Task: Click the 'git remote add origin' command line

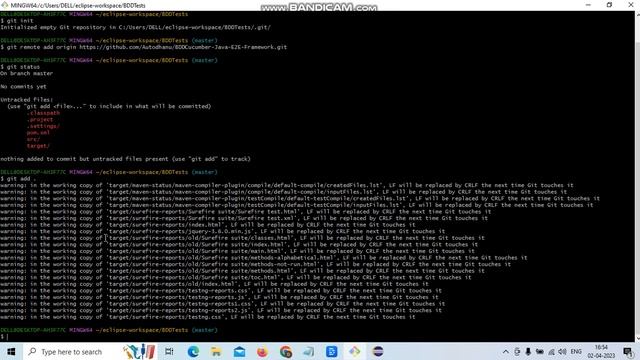Action: [144, 47]
